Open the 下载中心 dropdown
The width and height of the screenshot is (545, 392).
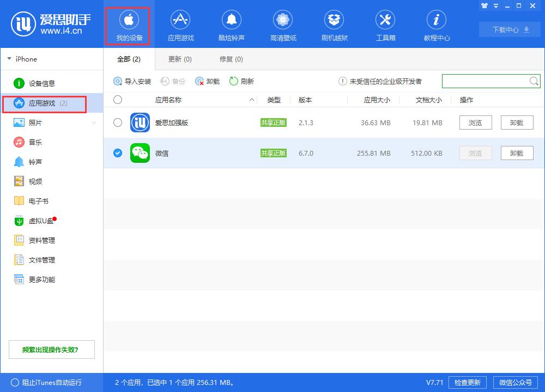coord(509,29)
